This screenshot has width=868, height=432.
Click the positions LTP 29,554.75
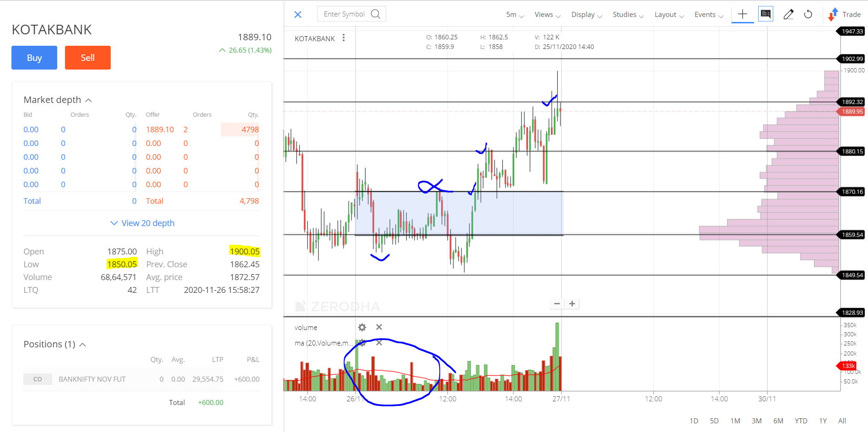click(208, 379)
